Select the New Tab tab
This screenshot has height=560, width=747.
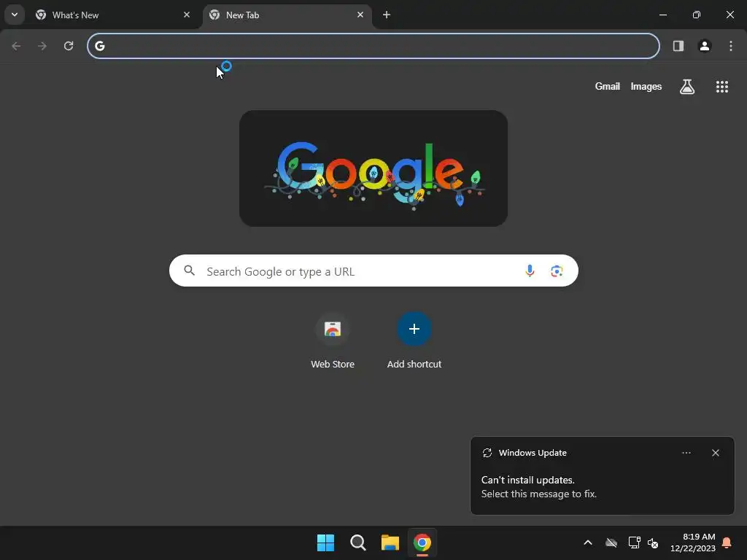coord(287,15)
